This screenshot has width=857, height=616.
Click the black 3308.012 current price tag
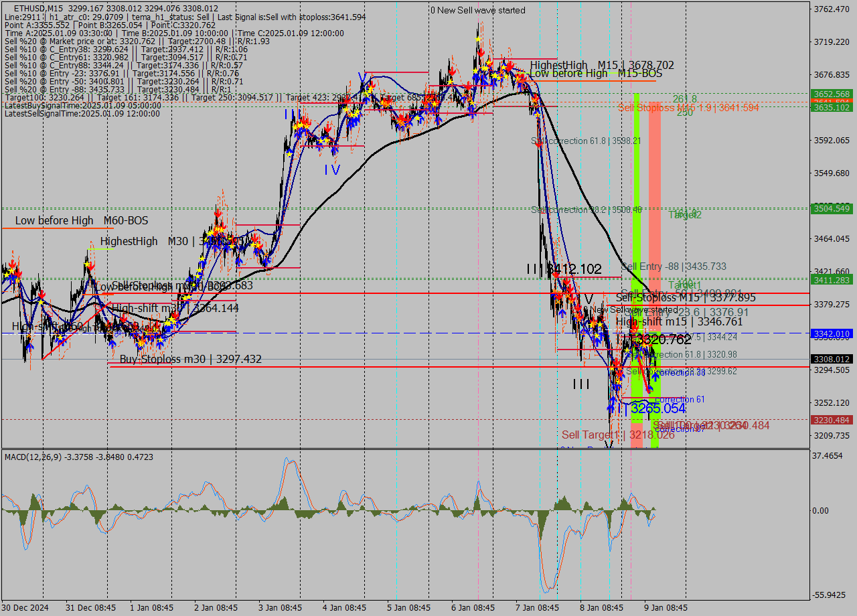[832, 359]
